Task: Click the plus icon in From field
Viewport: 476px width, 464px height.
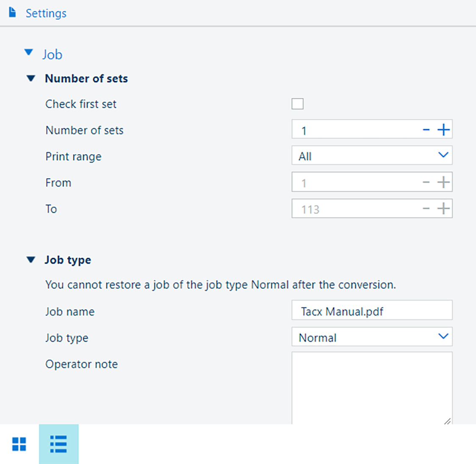Action: pyautogui.click(x=443, y=182)
